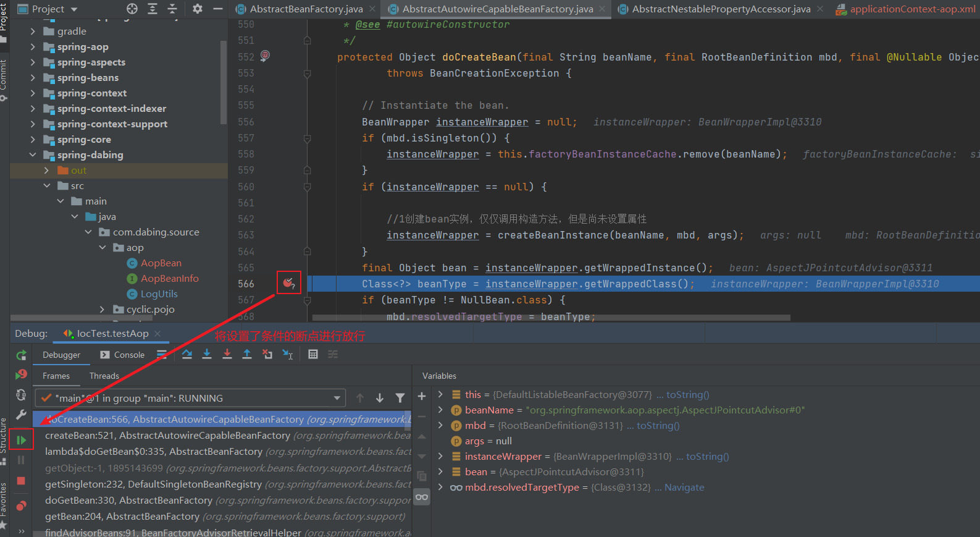The height and width of the screenshot is (537, 980).
Task: Click the Select Opened File target icon
Action: (x=132, y=9)
